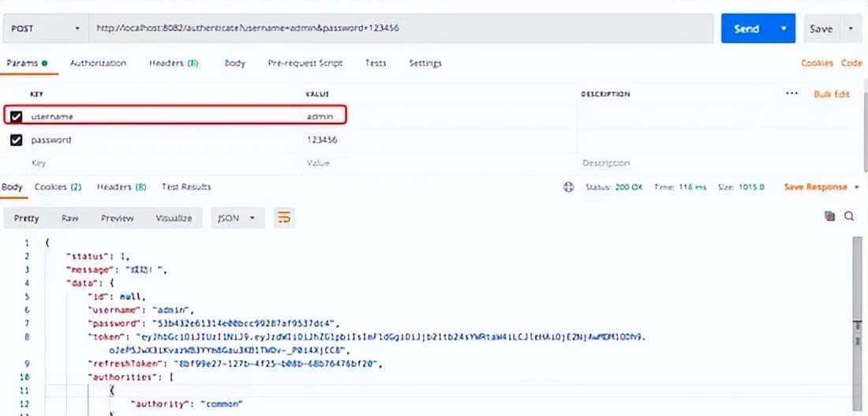Switch to the response Body tab
This screenshot has width=868, height=416.
12,187
